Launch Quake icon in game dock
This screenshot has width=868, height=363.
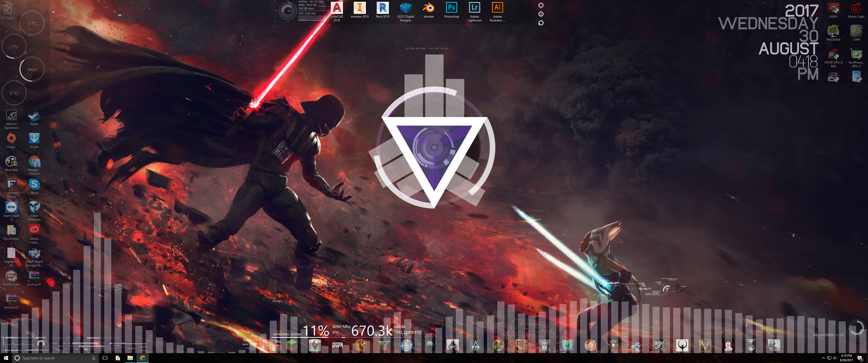682,346
